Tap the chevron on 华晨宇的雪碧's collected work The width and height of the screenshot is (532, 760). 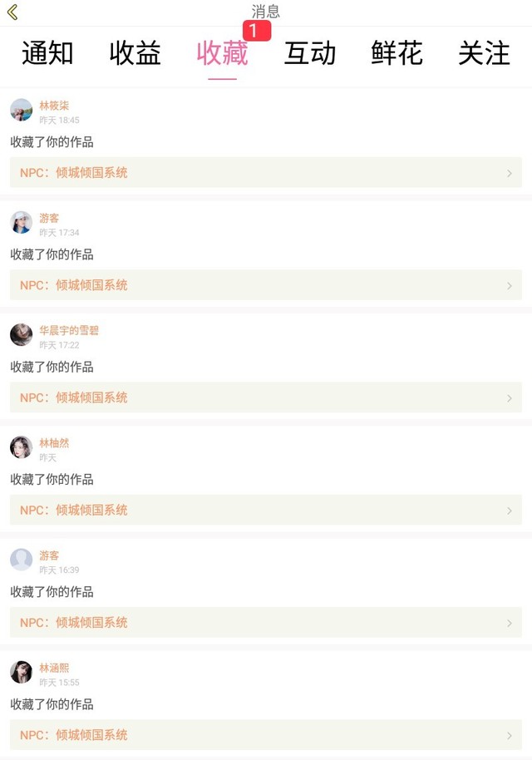tap(510, 398)
